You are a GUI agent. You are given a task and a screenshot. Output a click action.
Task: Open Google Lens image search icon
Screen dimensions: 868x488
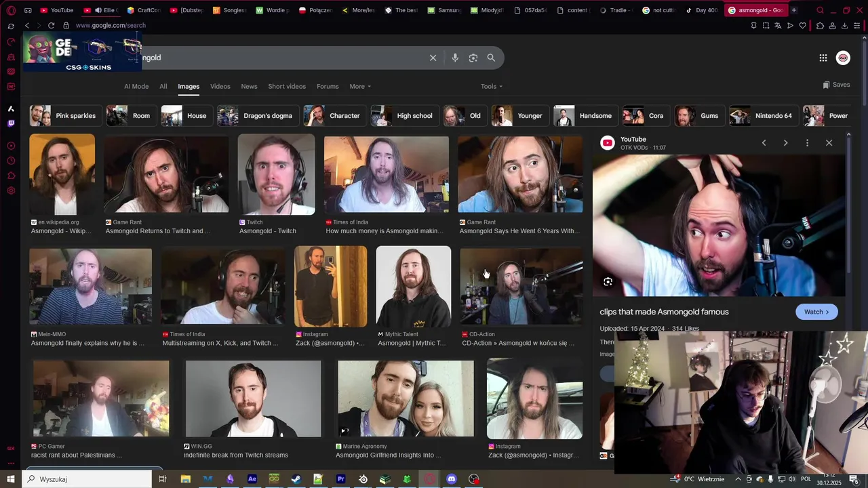point(473,58)
